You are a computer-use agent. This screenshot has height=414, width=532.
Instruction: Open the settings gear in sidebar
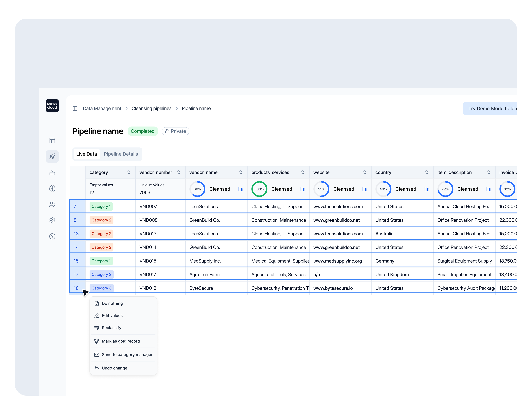52,220
